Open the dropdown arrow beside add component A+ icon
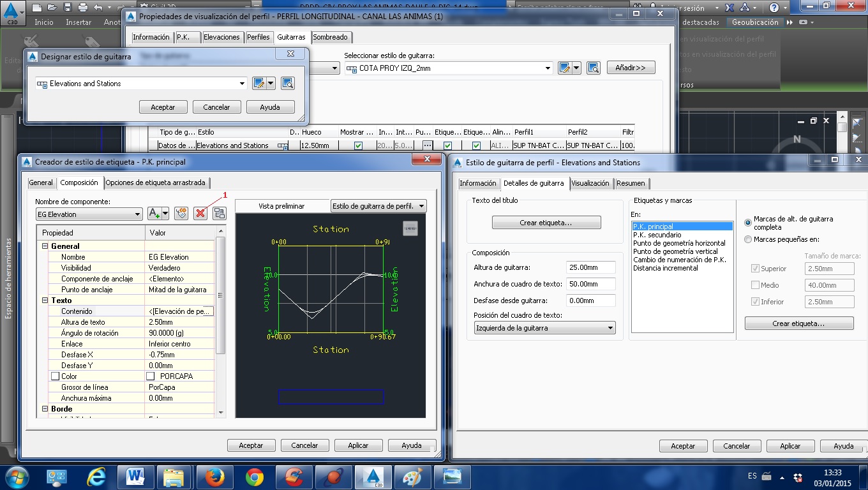 tap(165, 214)
